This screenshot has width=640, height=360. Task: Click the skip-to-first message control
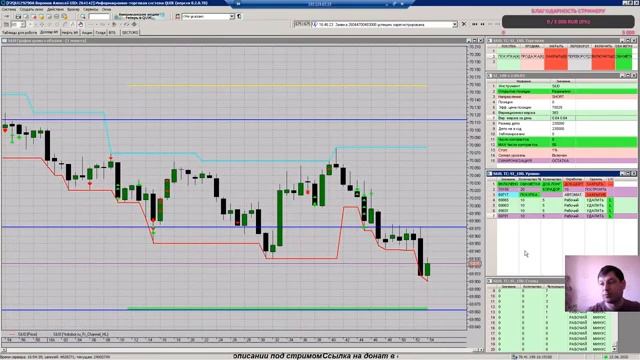pyautogui.click(x=474, y=24)
